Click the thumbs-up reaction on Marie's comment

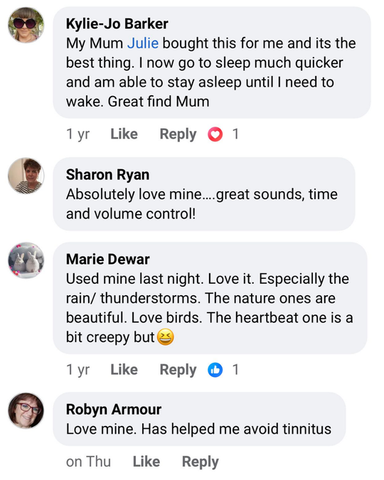[x=215, y=370]
